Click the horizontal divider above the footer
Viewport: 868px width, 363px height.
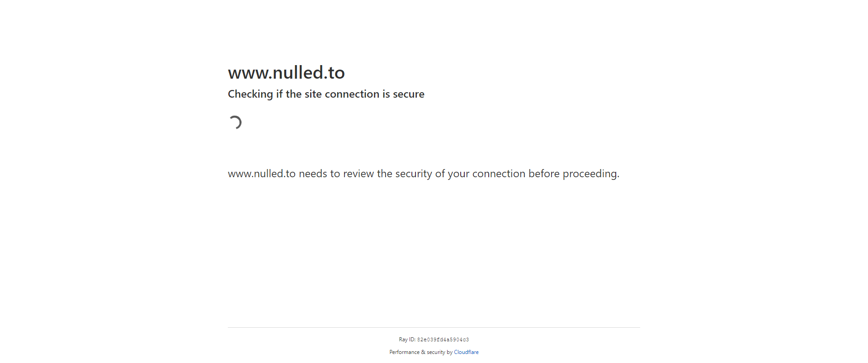pyautogui.click(x=434, y=327)
